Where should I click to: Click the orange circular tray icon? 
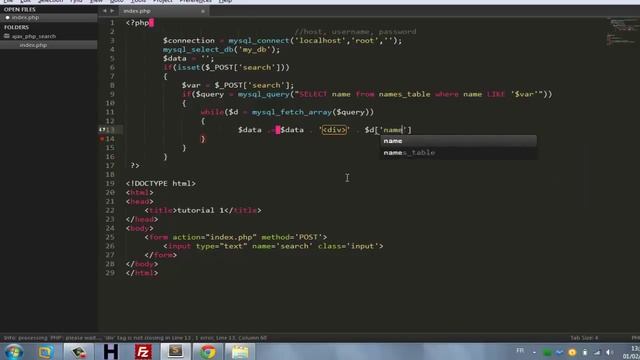tap(572, 352)
